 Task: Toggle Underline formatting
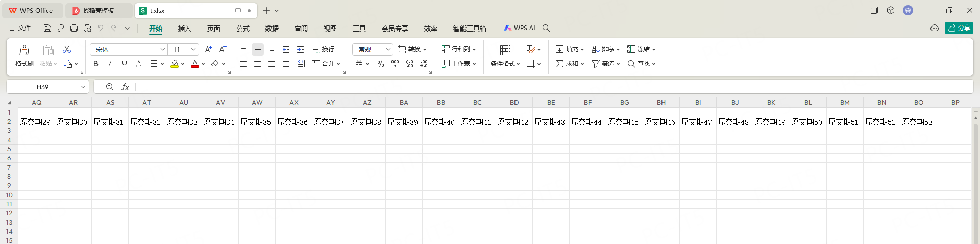124,64
